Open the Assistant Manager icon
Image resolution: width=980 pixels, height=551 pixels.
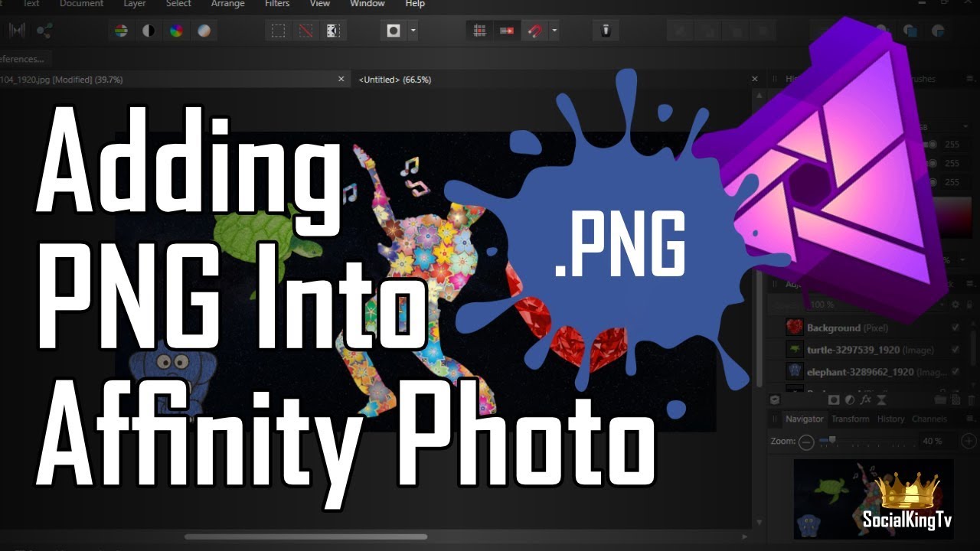(606, 31)
